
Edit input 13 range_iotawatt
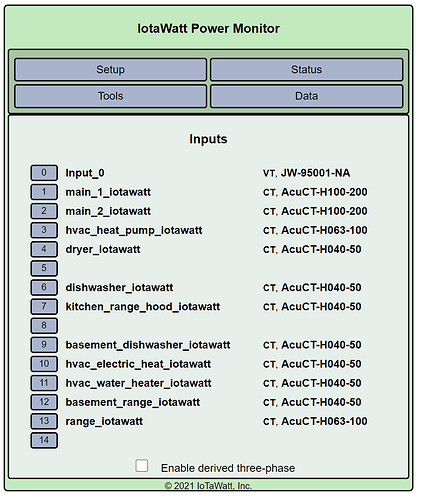click(44, 421)
